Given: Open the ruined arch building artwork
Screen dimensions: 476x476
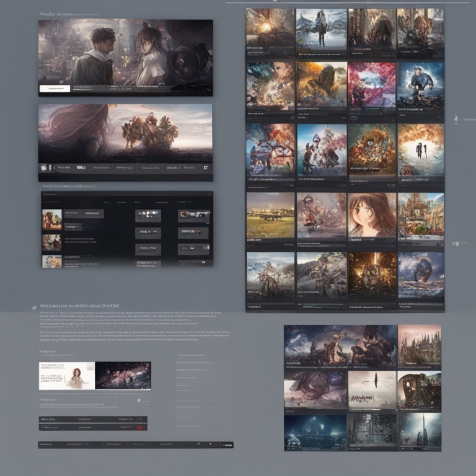Looking at the screenshot, I should click(419, 390).
